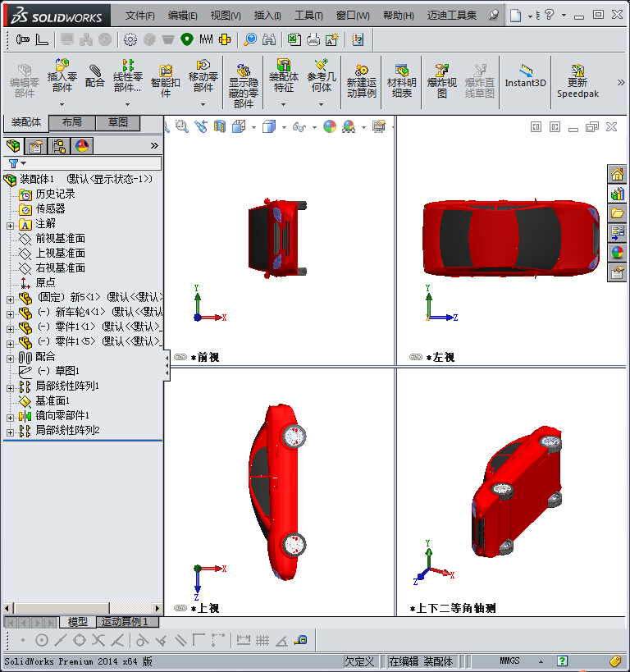630x672 pixels.
Task: Click the screw/bolt icon in top toolbar
Action: point(23,40)
